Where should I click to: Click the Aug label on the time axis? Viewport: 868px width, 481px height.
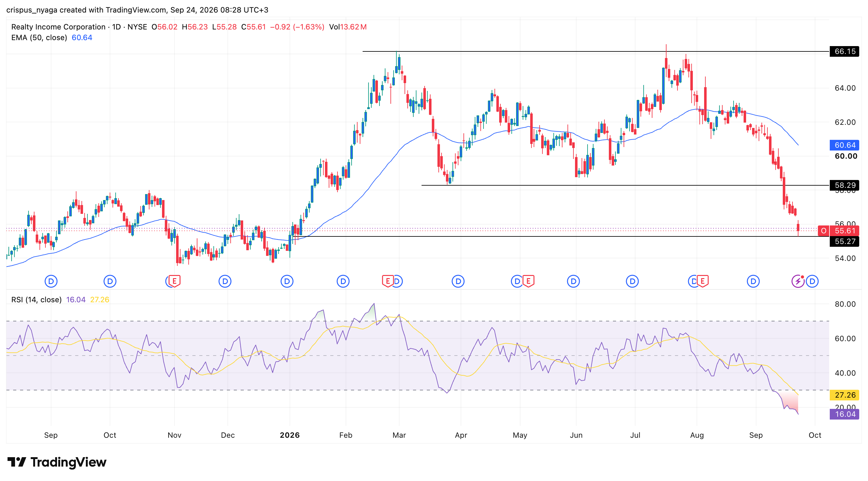point(697,436)
